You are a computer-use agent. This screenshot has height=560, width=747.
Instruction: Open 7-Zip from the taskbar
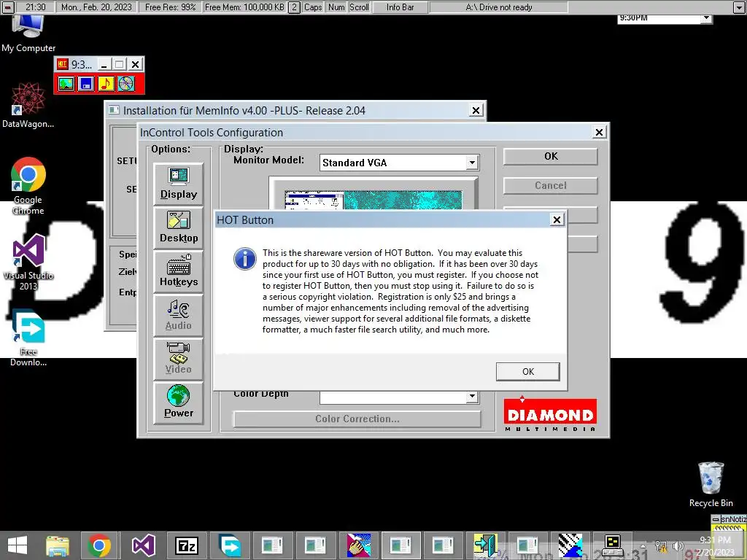click(186, 545)
